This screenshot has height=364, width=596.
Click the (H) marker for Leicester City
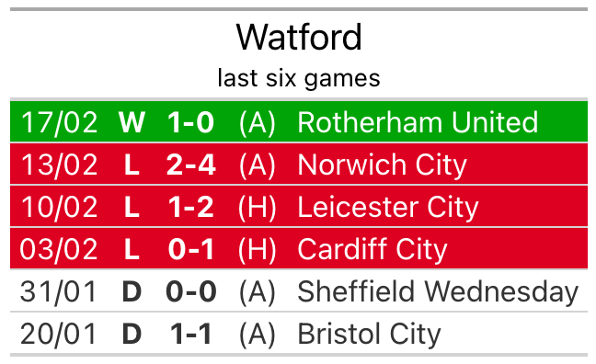(x=257, y=208)
